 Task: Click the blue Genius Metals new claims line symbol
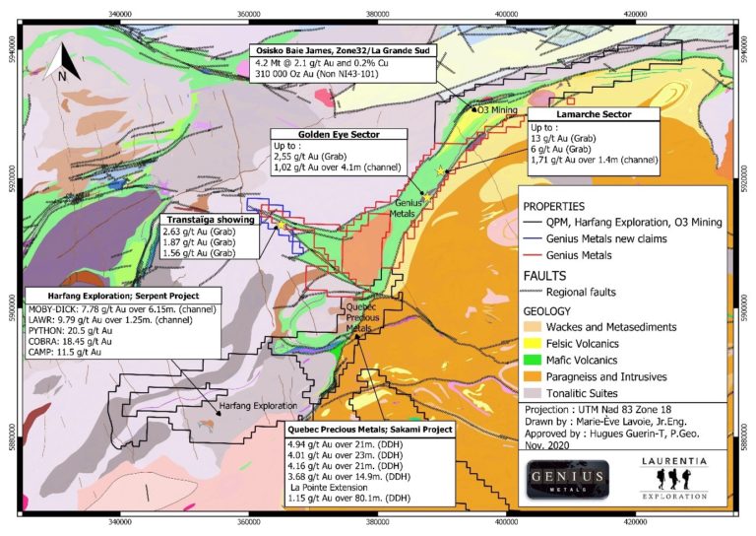pyautogui.click(x=533, y=238)
